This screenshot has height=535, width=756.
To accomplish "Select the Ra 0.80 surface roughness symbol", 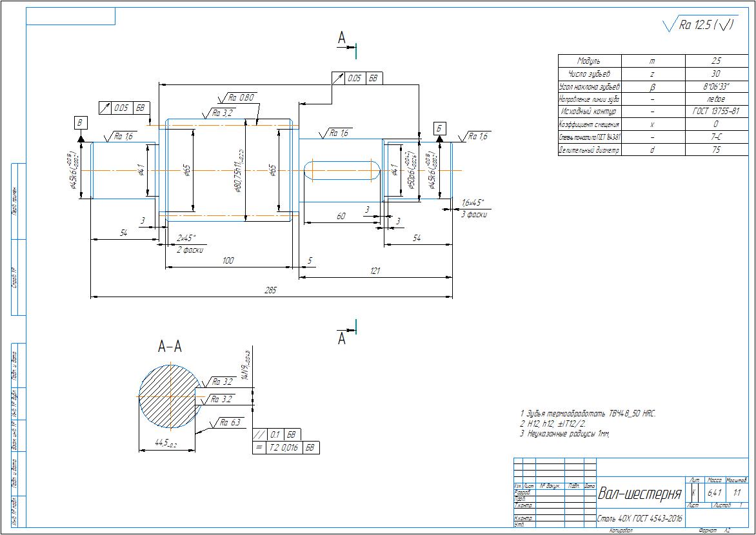I will coord(240,99).
